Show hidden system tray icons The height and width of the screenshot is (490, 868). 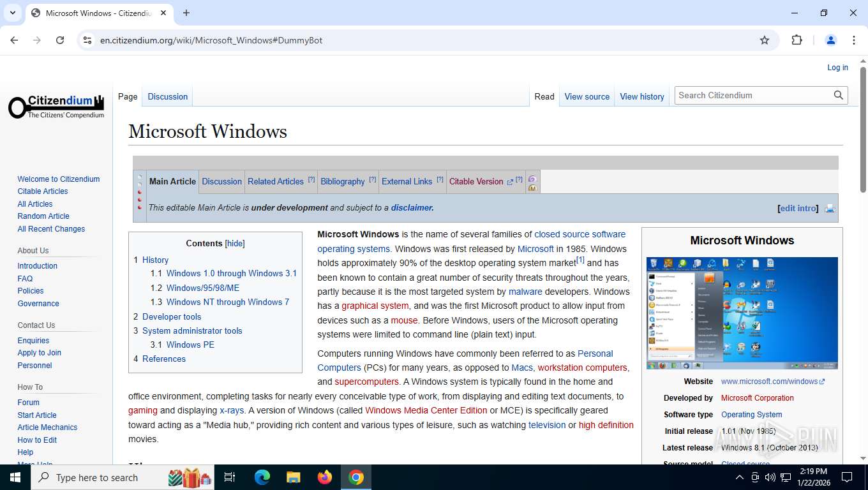pyautogui.click(x=740, y=477)
